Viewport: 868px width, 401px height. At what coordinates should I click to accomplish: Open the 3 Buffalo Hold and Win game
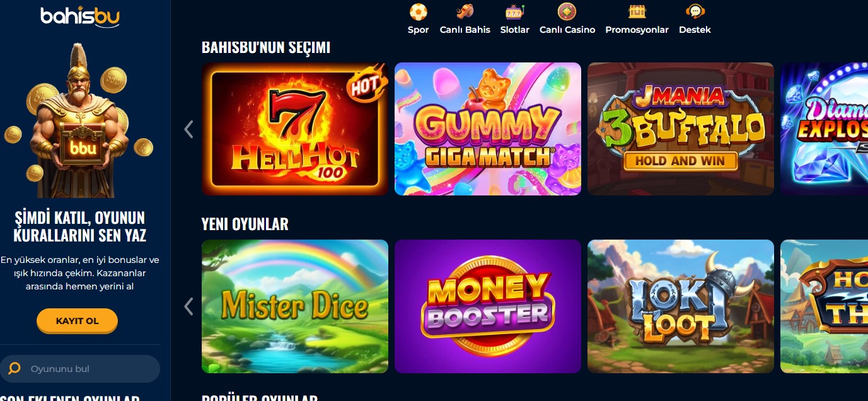[681, 129]
